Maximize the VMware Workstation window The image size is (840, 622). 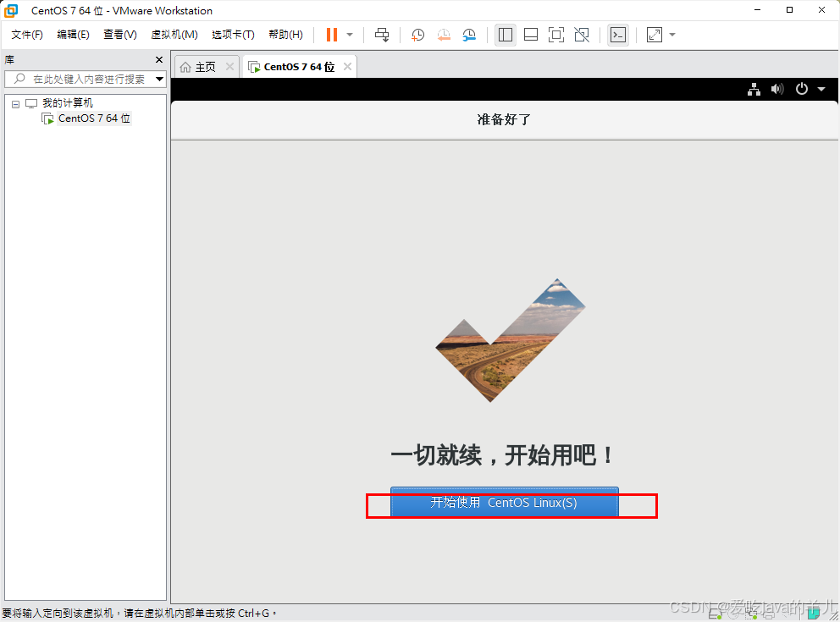pyautogui.click(x=789, y=10)
